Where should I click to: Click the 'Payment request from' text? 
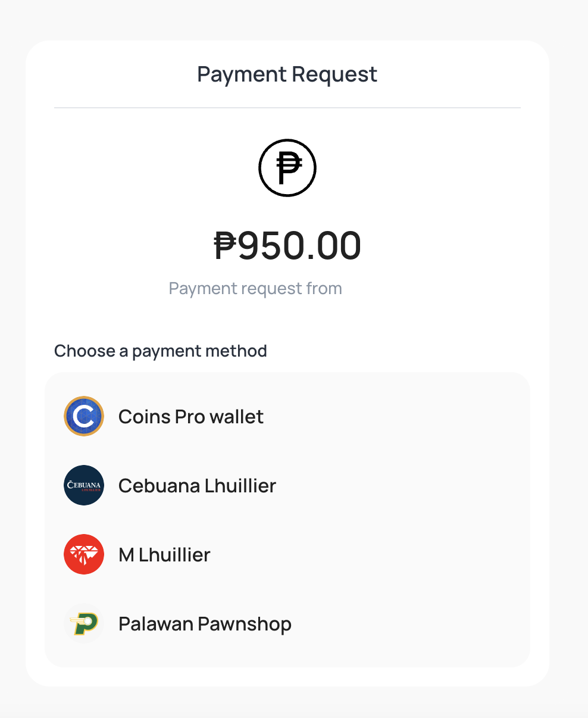click(255, 289)
